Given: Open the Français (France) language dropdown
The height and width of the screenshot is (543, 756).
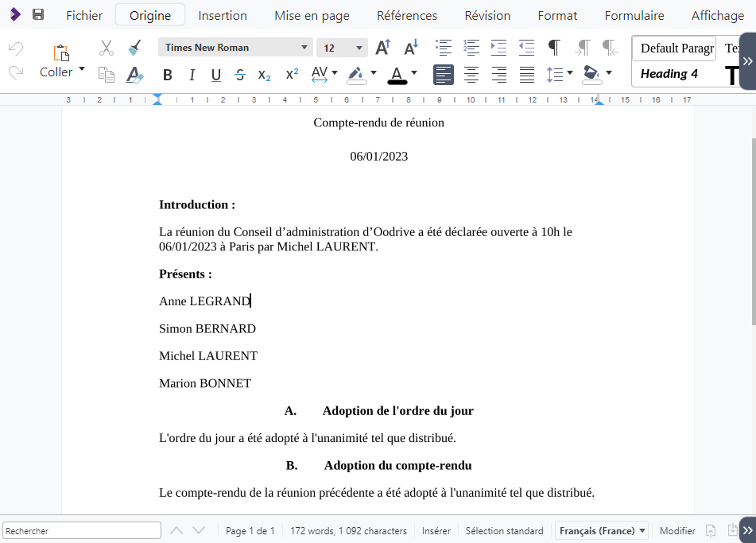Looking at the screenshot, I should click(x=602, y=531).
